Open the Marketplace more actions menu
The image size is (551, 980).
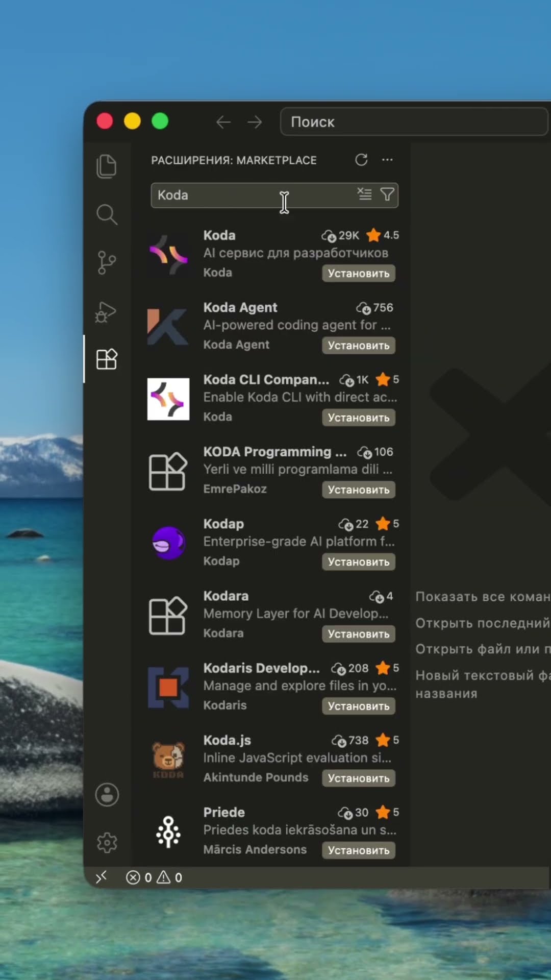pos(387,160)
